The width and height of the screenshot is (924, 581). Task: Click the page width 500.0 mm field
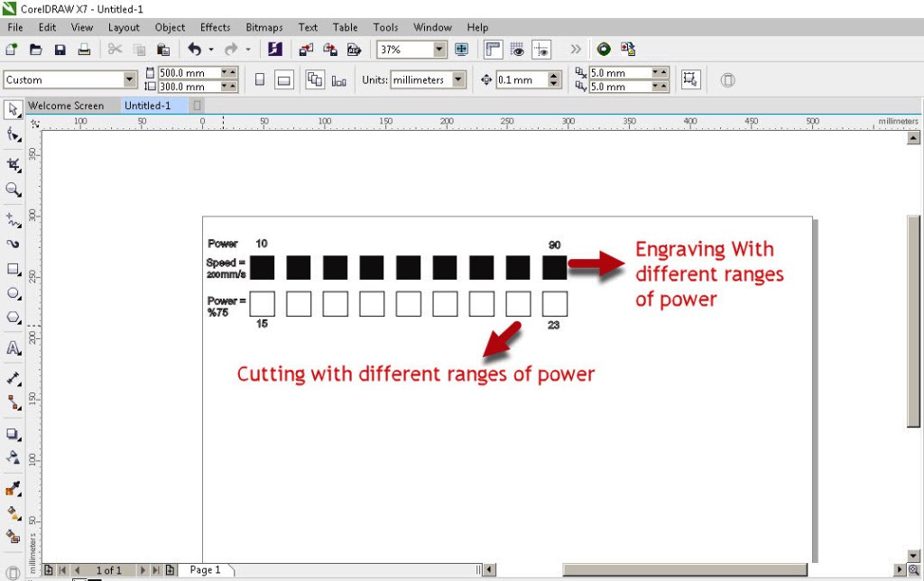tap(189, 73)
